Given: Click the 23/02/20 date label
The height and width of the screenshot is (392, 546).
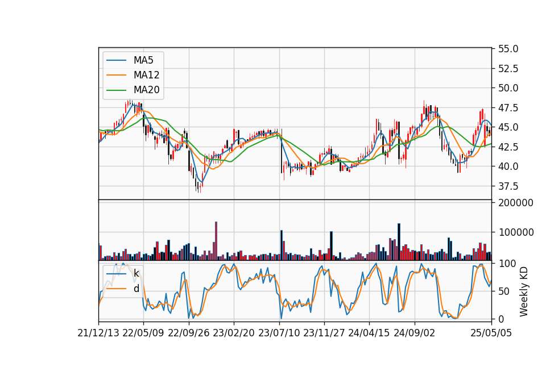Looking at the screenshot, I should pyautogui.click(x=234, y=333).
